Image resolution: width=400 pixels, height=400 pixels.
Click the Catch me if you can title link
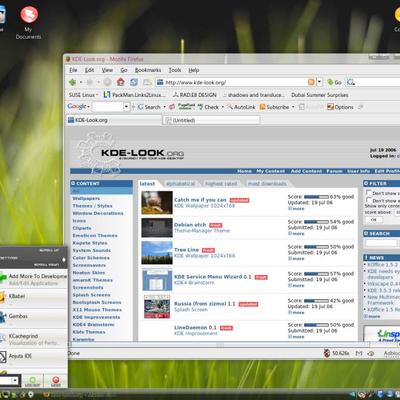click(200, 200)
